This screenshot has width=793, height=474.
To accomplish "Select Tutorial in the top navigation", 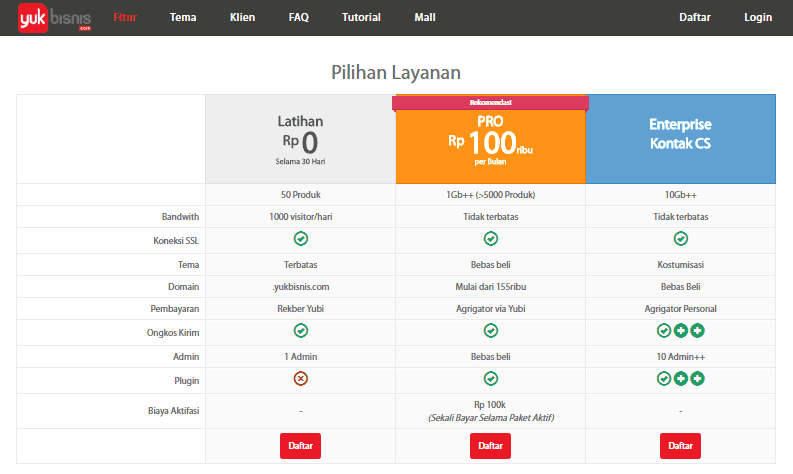I will coord(361,18).
